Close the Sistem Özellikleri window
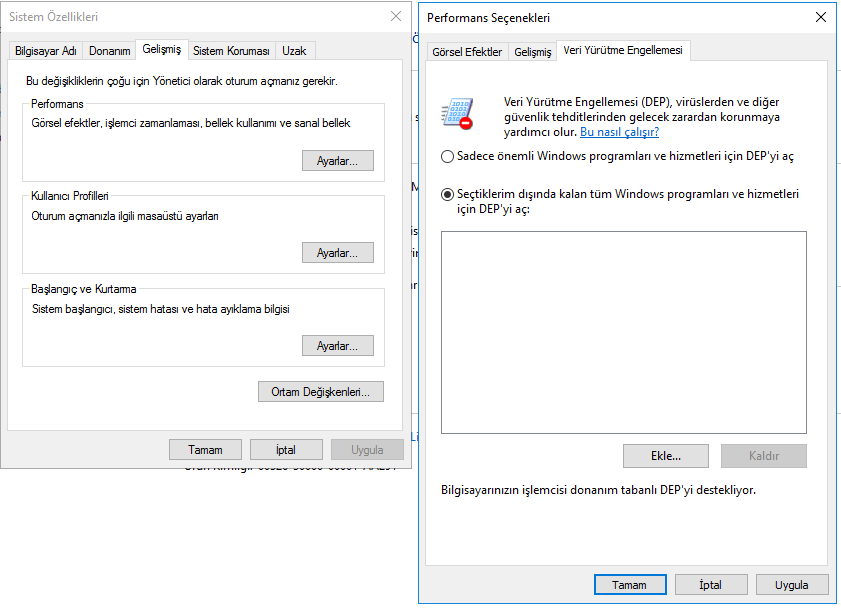The height and width of the screenshot is (608, 841). click(396, 16)
